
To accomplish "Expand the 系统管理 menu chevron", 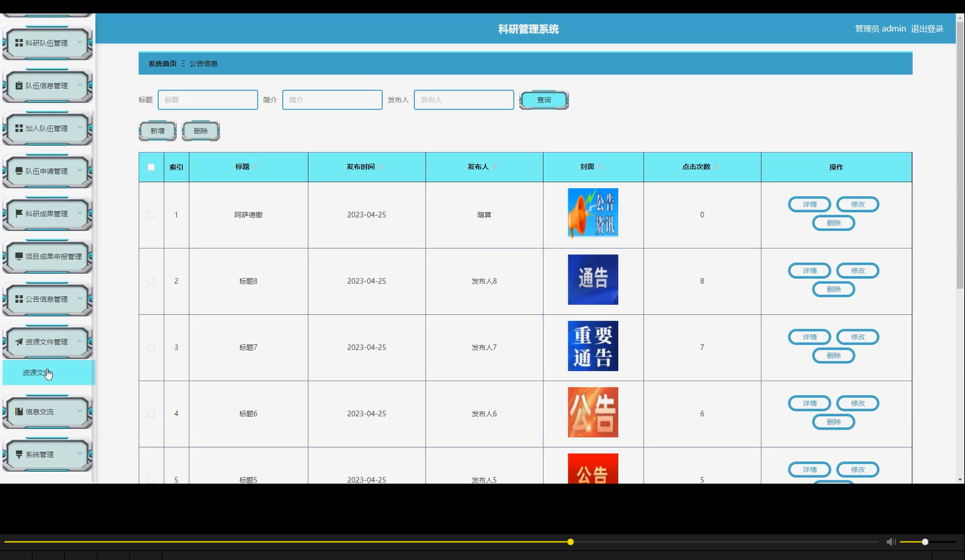I will pos(80,454).
